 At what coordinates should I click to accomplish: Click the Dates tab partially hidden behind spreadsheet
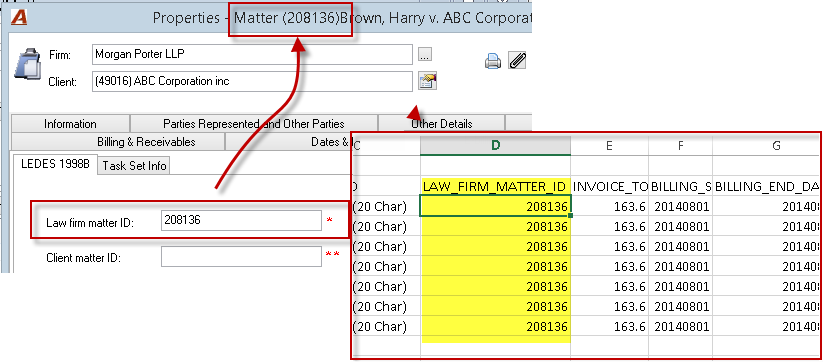pyautogui.click(x=288, y=142)
